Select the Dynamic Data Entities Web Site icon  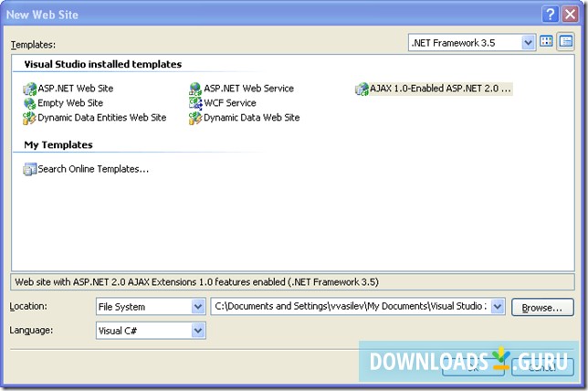pyautogui.click(x=29, y=118)
